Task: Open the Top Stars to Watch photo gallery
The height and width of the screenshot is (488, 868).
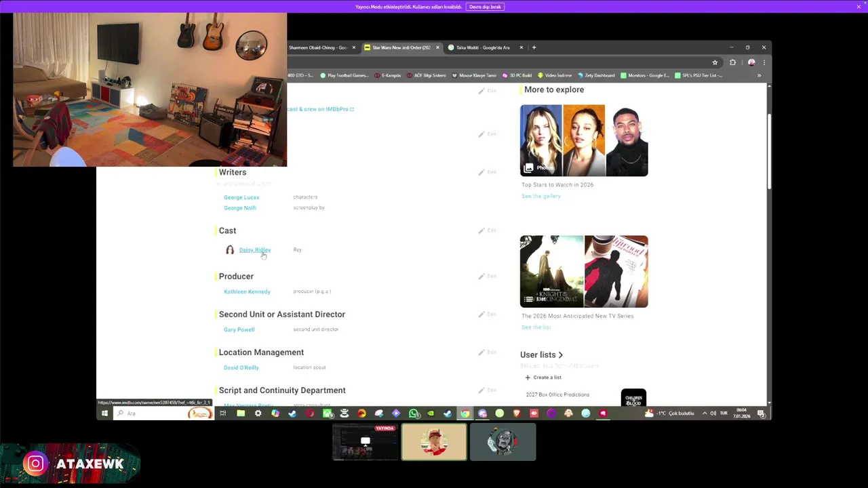Action: [x=584, y=140]
